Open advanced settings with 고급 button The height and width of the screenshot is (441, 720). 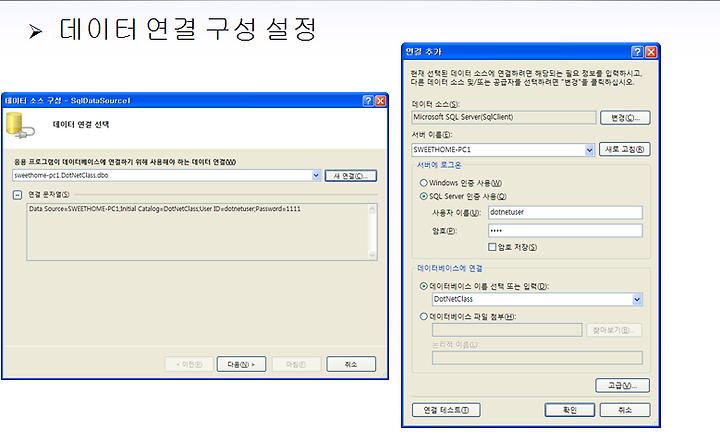point(623,385)
